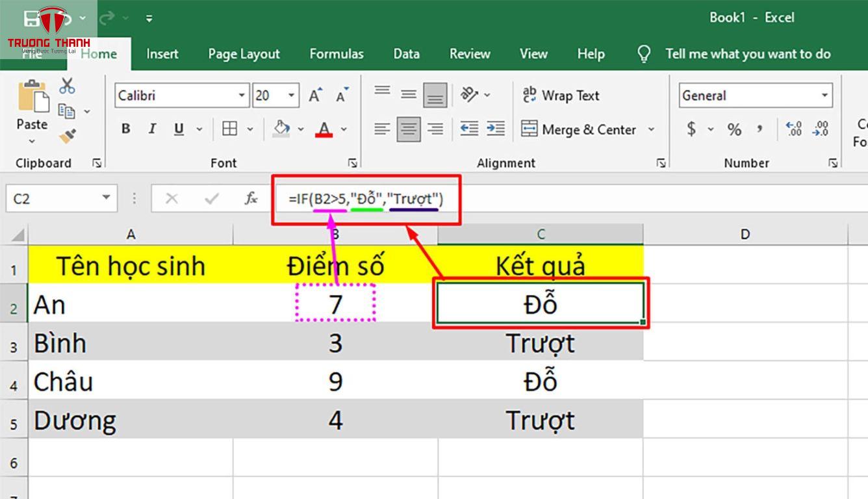Click the Merge & Center button
Viewport: 868px width, 499px height.
pos(579,129)
